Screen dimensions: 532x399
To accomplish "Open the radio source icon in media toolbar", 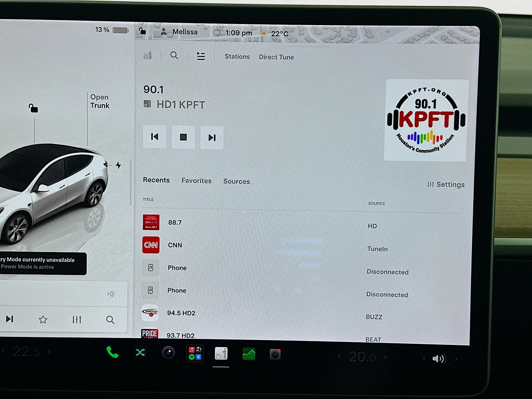I will click(x=148, y=55).
